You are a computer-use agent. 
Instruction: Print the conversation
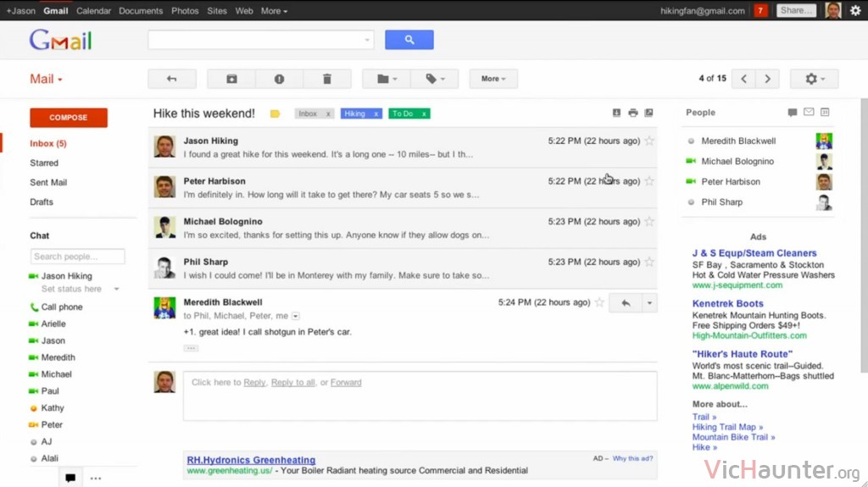pos(632,113)
